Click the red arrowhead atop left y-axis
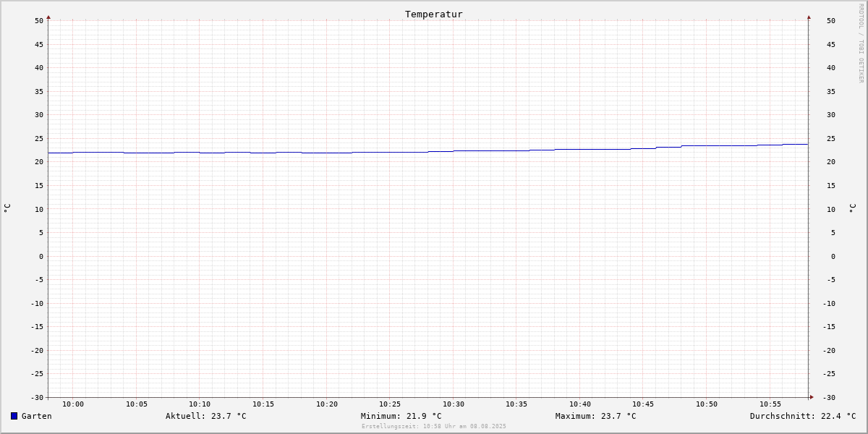Image resolution: width=868 pixels, height=434 pixels. 48,17
